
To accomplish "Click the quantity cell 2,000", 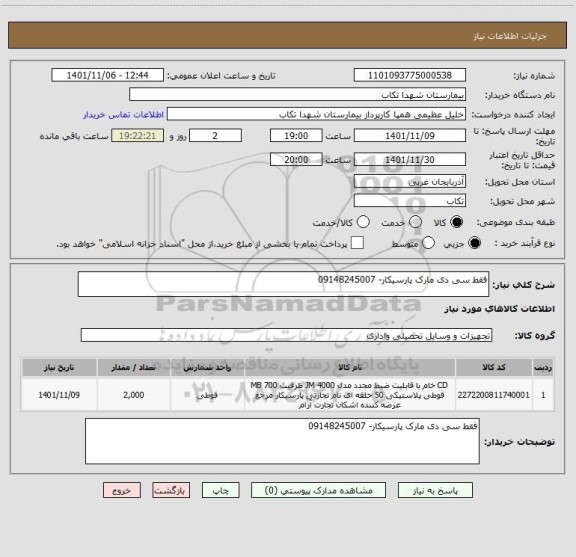I will (134, 395).
